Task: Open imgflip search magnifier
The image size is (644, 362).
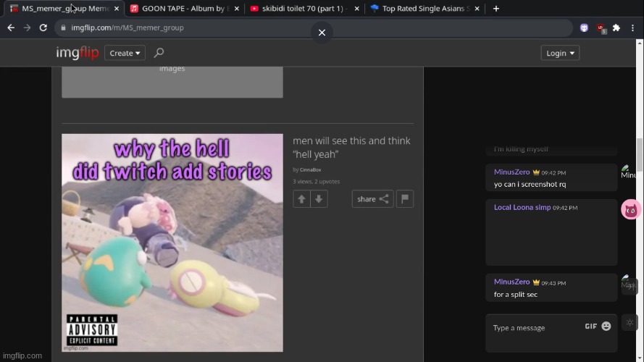Action: 159,53
